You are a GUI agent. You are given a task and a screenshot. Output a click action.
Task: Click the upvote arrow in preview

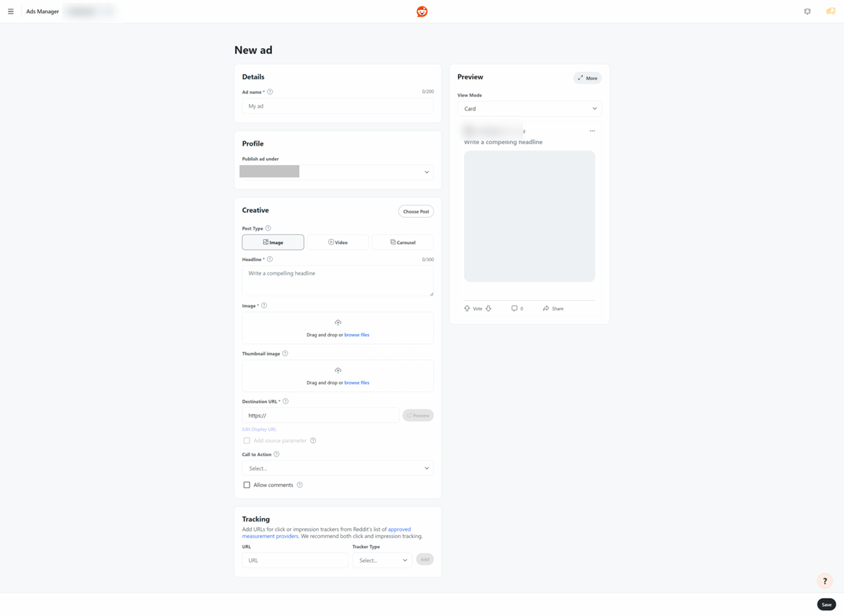[467, 308]
